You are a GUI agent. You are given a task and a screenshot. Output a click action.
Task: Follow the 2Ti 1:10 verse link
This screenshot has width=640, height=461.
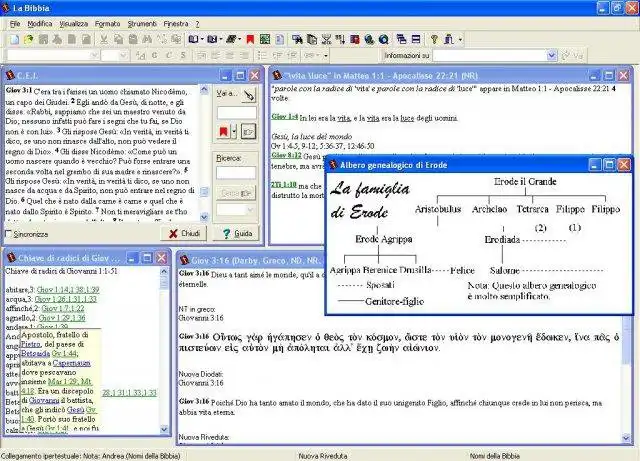[284, 185]
